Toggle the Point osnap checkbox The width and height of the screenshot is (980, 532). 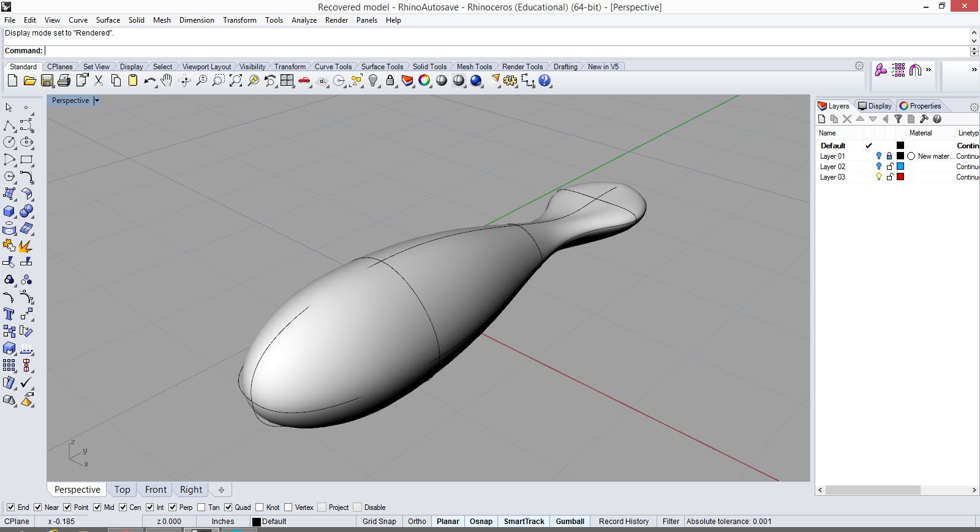click(67, 507)
